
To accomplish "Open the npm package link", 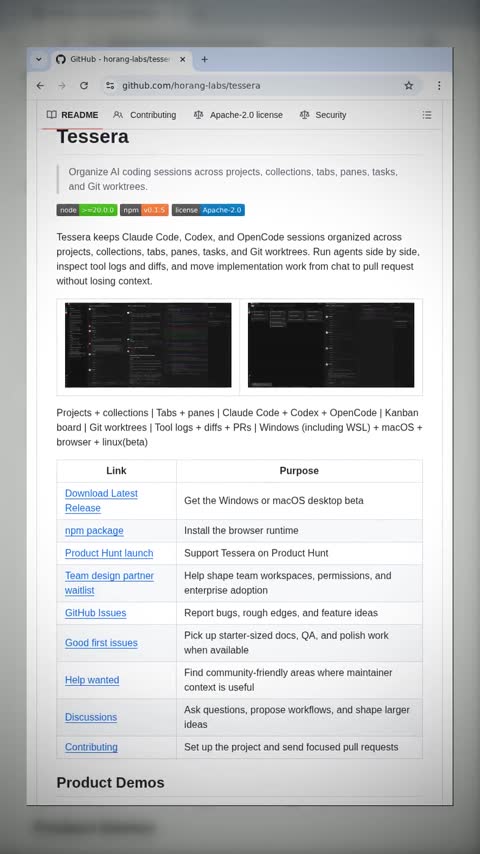I will point(94,530).
